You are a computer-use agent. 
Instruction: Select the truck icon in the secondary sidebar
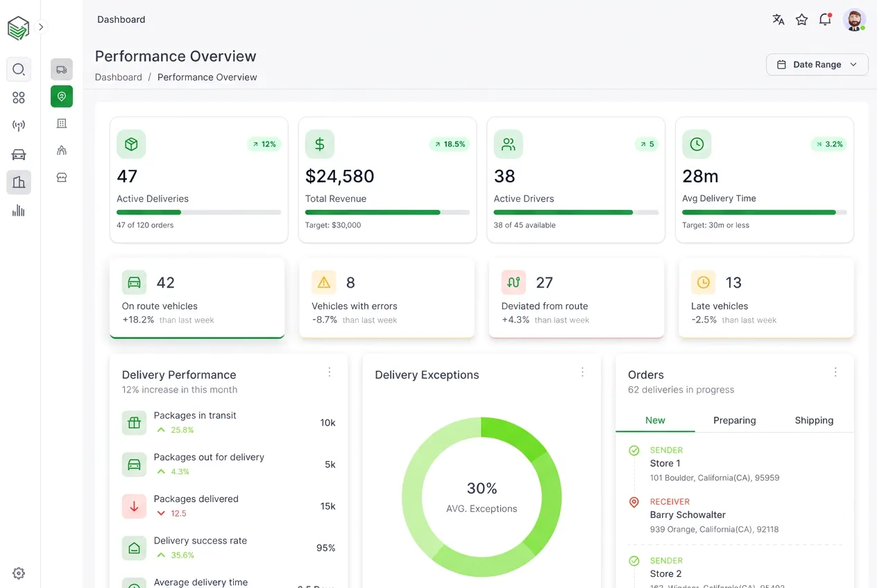pyautogui.click(x=62, y=69)
